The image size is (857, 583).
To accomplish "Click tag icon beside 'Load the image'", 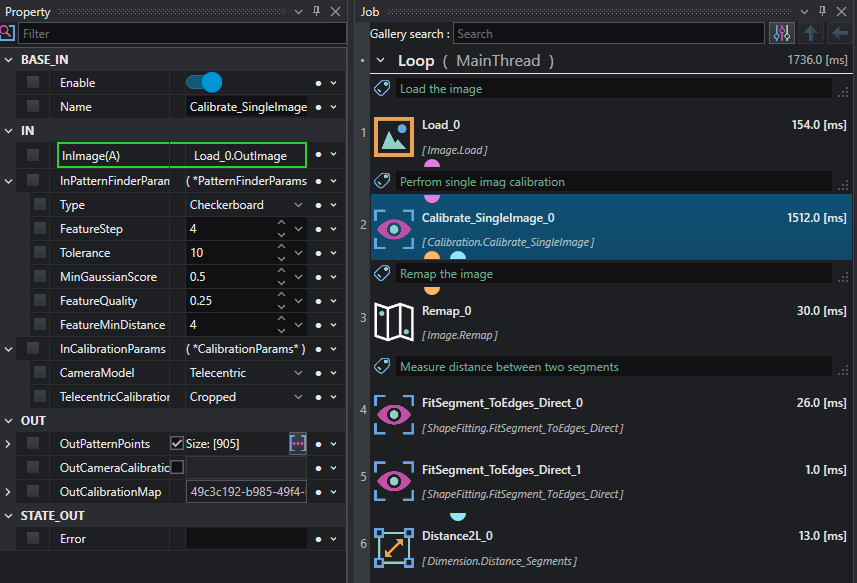I will pos(382,88).
